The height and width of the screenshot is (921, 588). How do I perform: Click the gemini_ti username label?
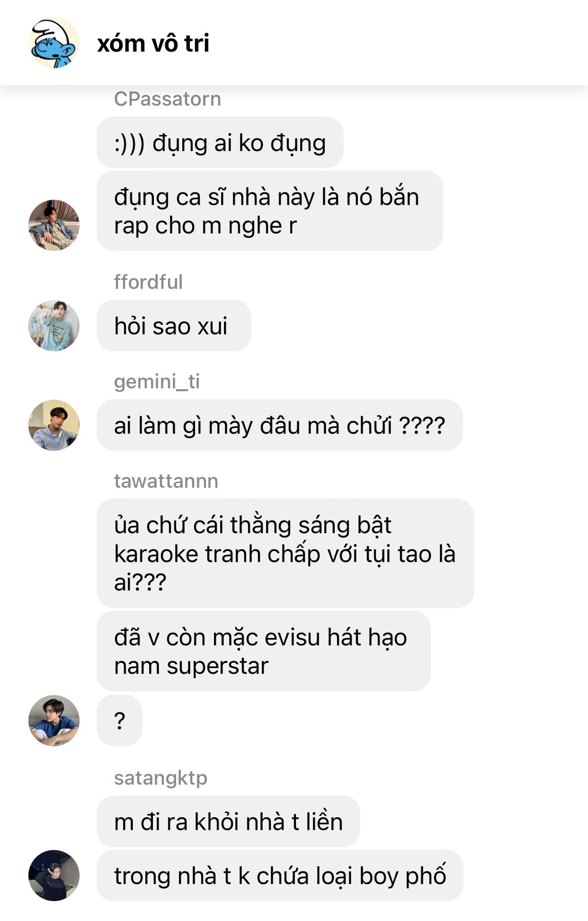(x=157, y=382)
